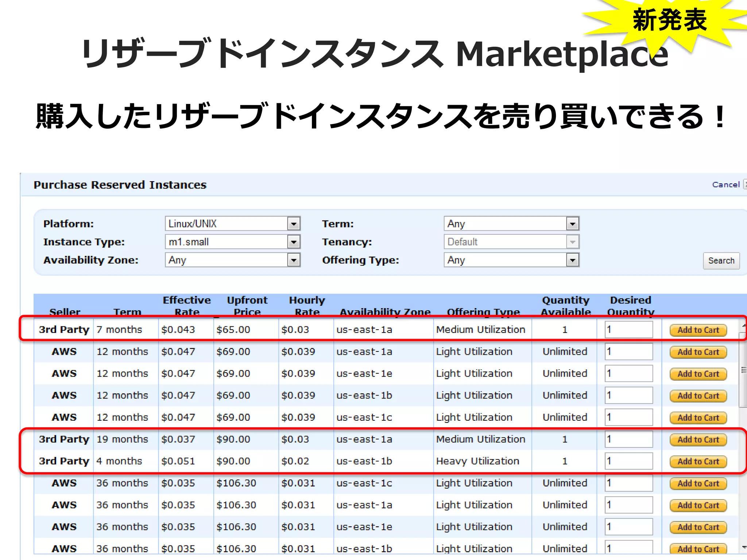Focus the quantity field for AWS 12 months us-east-1b
Viewport: 747px width, 560px height.
(x=629, y=395)
